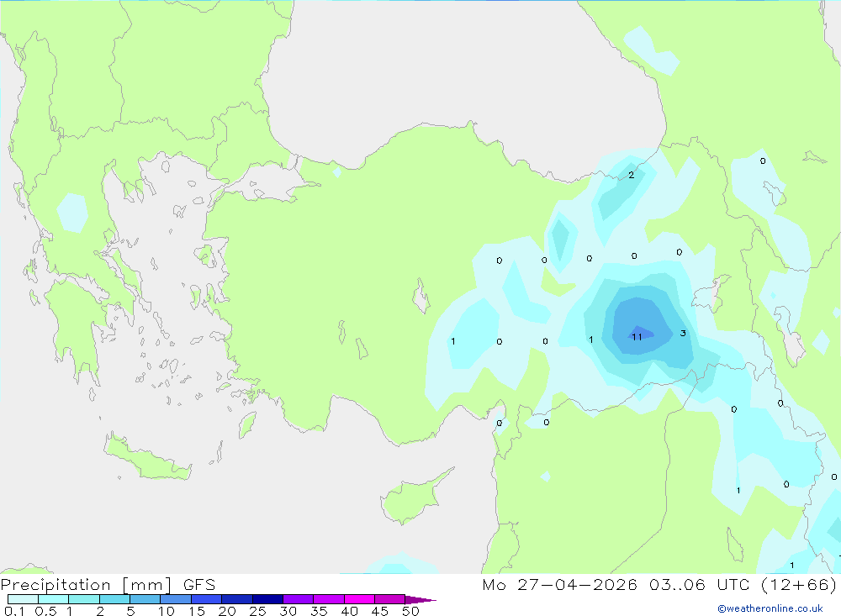This screenshot has width=841, height=616.
Task: Click the 'Precipitation [mm]' title text
Action: tap(86, 585)
